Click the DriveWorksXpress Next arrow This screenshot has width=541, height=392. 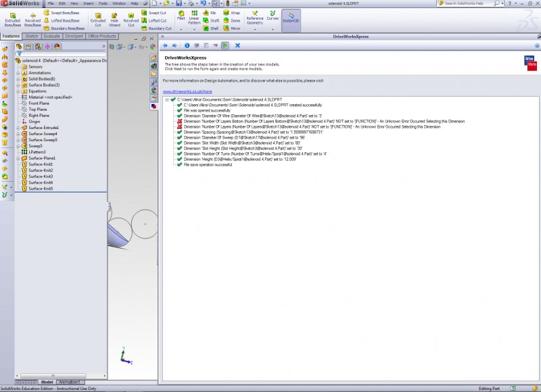(x=174, y=45)
